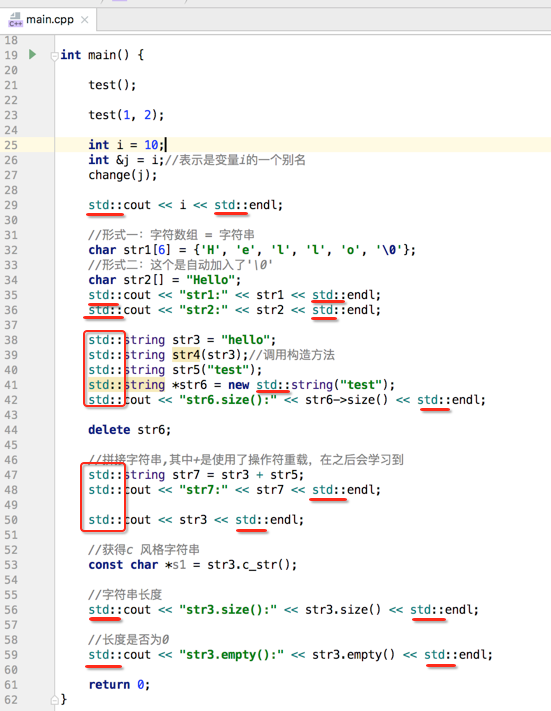Image resolution: width=551 pixels, height=711 pixels.
Task: Click "str7 = str3 + str5;" on line 47
Action: 238,475
